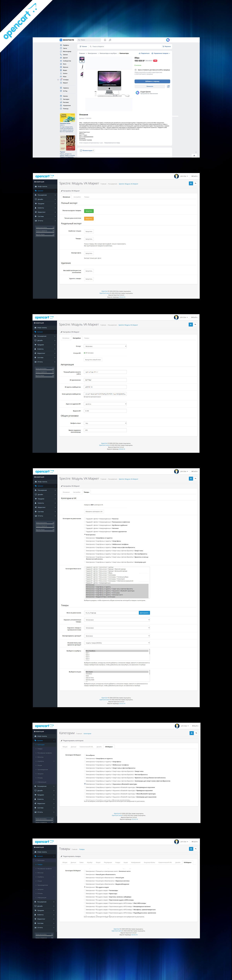Screen dimensions: 232x980
Task: Select second iMac thumbnail on VK page
Action: point(82,67)
